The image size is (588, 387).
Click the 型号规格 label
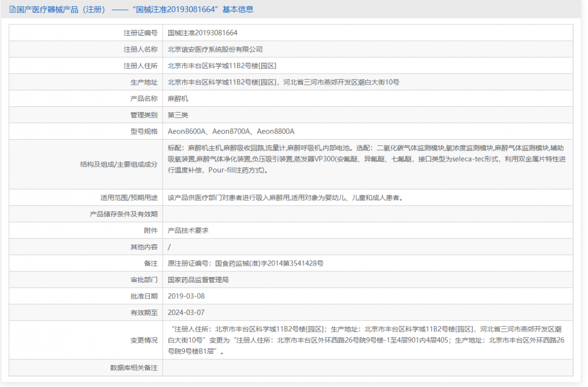click(144, 131)
